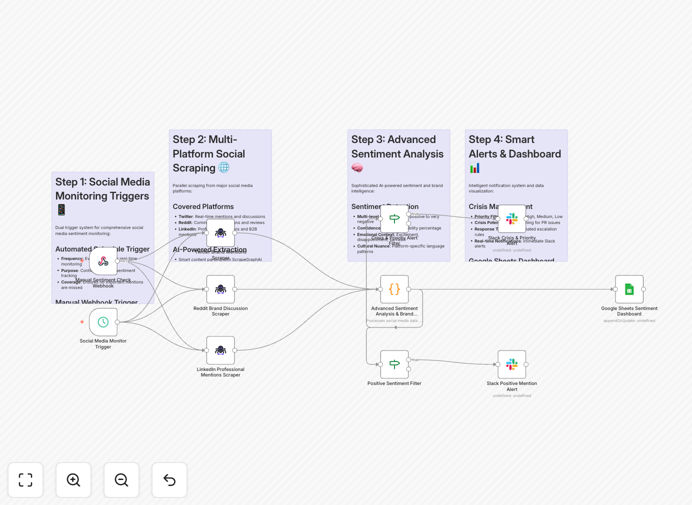This screenshot has width=692, height=505.
Task: Select the Crisis & Priority Alert Filter node
Action: [395, 219]
